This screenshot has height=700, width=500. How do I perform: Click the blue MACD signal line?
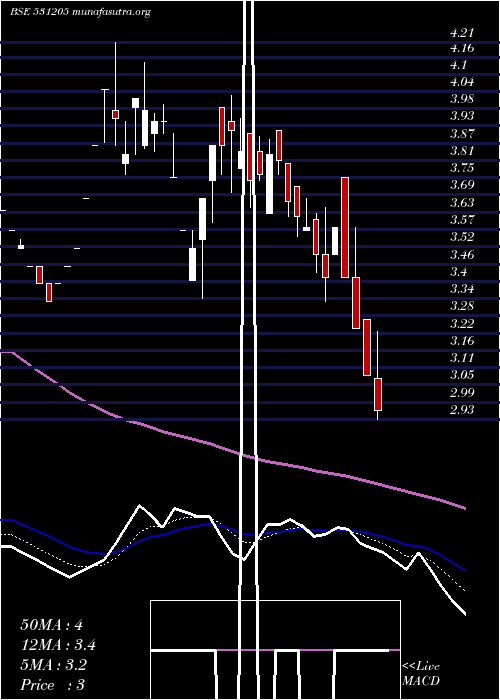[x=232, y=531]
